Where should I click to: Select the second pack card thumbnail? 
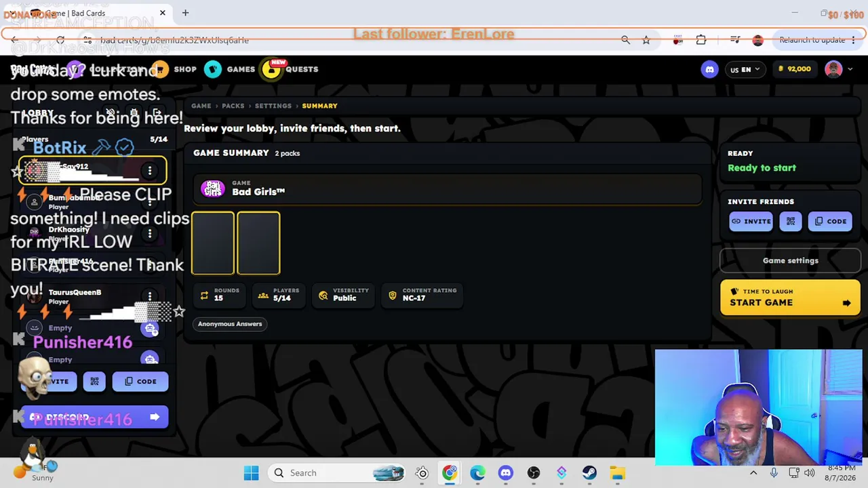[258, 243]
